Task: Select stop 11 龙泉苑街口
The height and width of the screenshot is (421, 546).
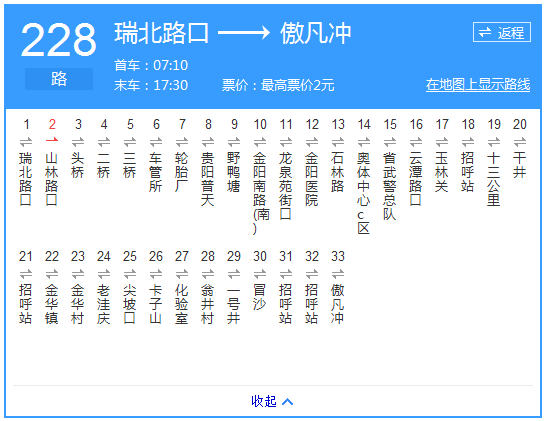Action: point(286,186)
